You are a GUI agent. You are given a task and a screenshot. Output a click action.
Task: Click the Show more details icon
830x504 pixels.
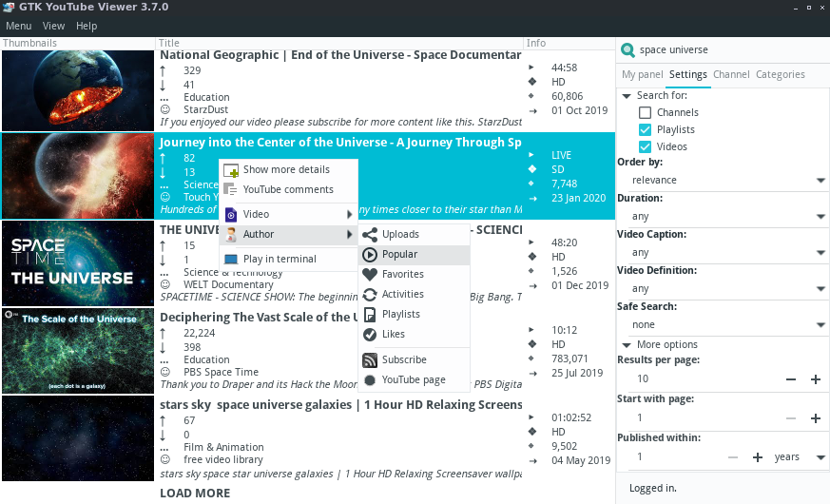pos(231,170)
